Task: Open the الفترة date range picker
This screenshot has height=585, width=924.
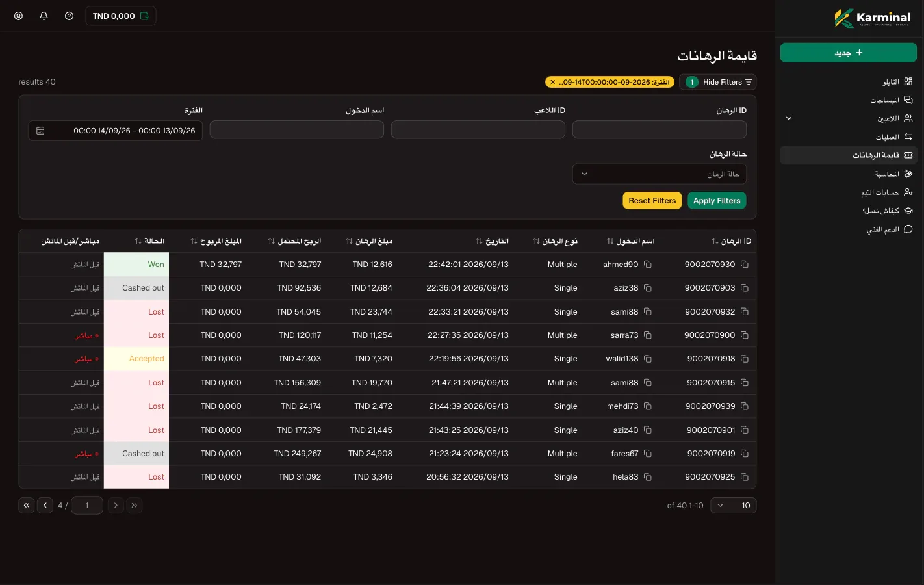Action: tap(116, 131)
